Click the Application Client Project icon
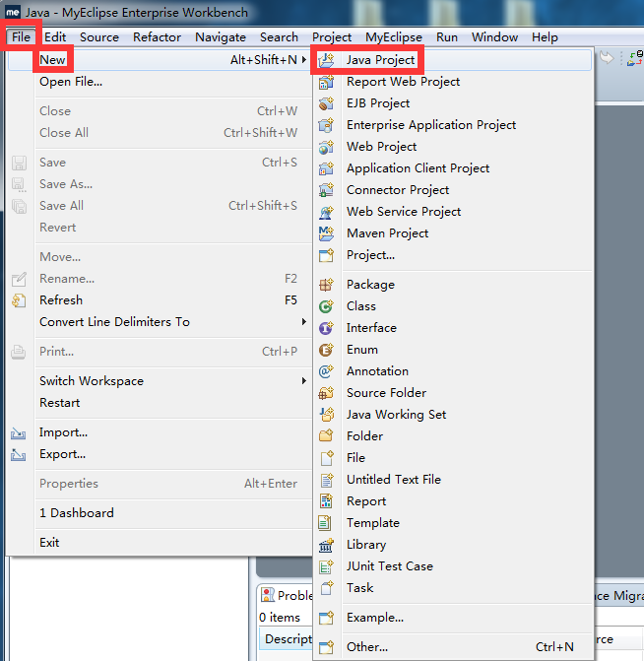This screenshot has width=644, height=661. click(x=326, y=168)
